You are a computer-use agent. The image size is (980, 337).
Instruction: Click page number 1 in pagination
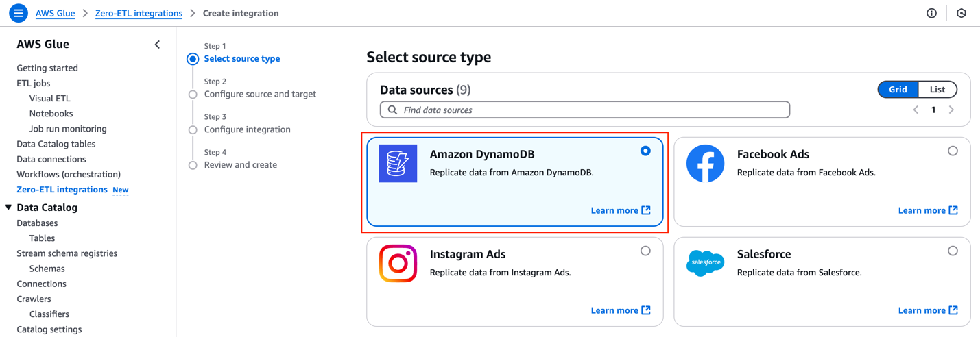pyautogui.click(x=933, y=110)
